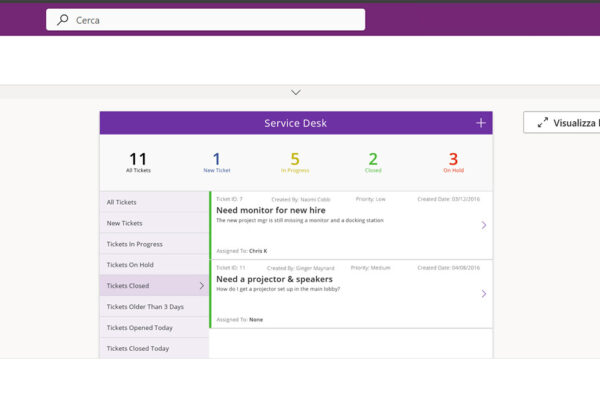Open Tickets Older Than 3 Days

coord(154,307)
